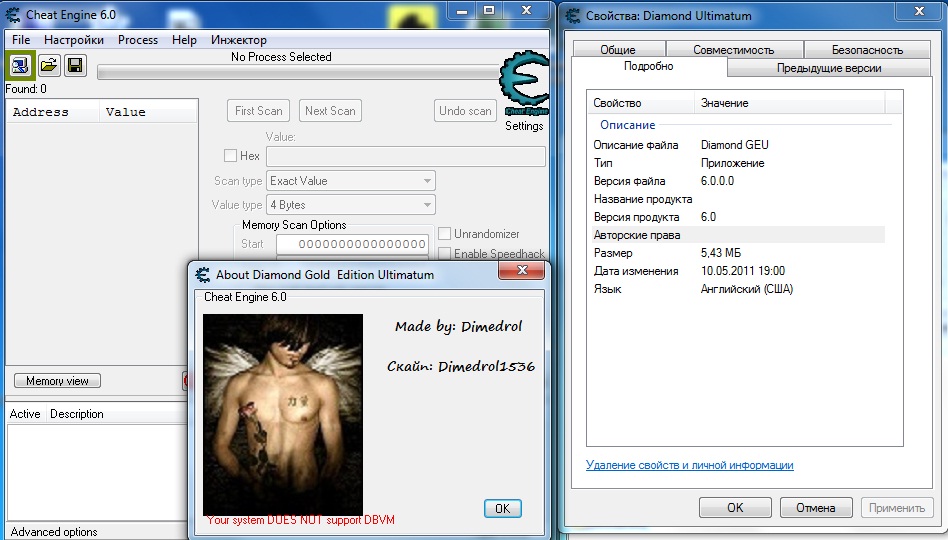Click OK in the Properties window
This screenshot has width=948, height=540.
(x=735, y=507)
